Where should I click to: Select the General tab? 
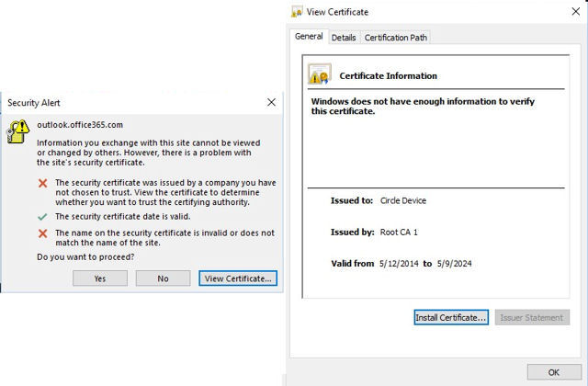[x=309, y=37]
